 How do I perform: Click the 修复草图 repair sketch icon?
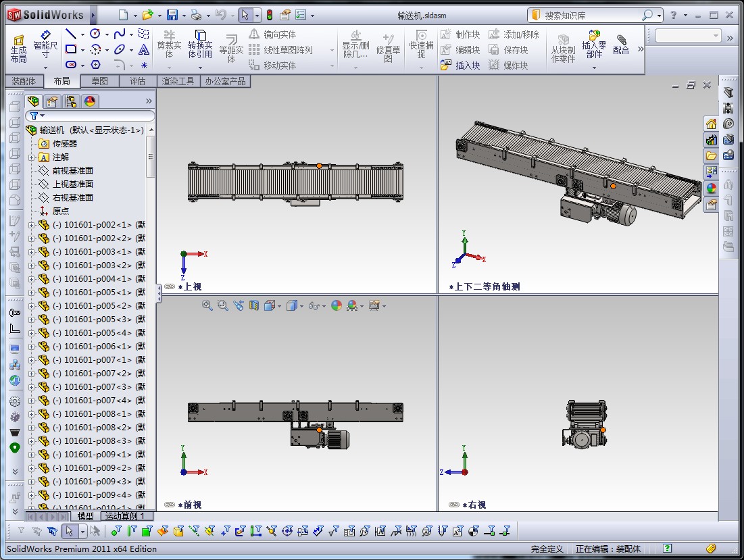pos(388,49)
